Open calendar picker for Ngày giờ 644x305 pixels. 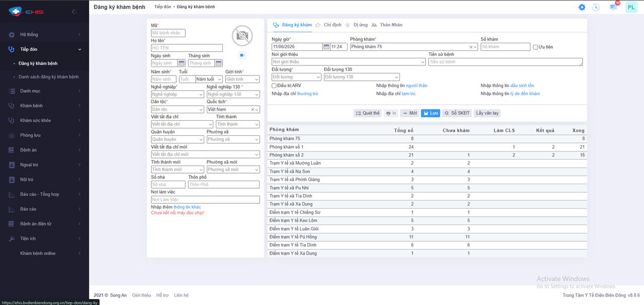click(x=326, y=47)
